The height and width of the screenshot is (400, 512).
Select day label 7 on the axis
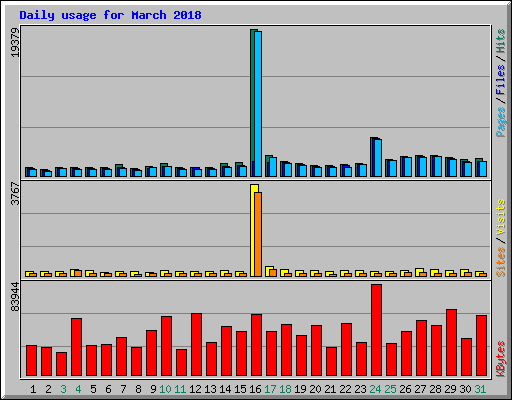click(123, 389)
